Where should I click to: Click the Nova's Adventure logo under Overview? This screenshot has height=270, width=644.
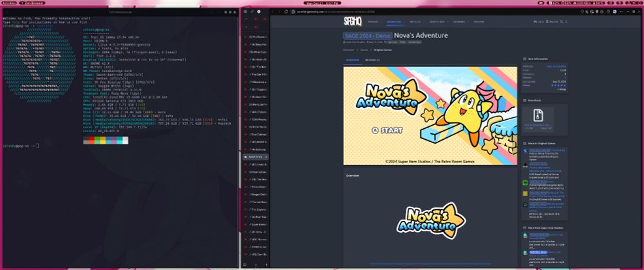430,220
